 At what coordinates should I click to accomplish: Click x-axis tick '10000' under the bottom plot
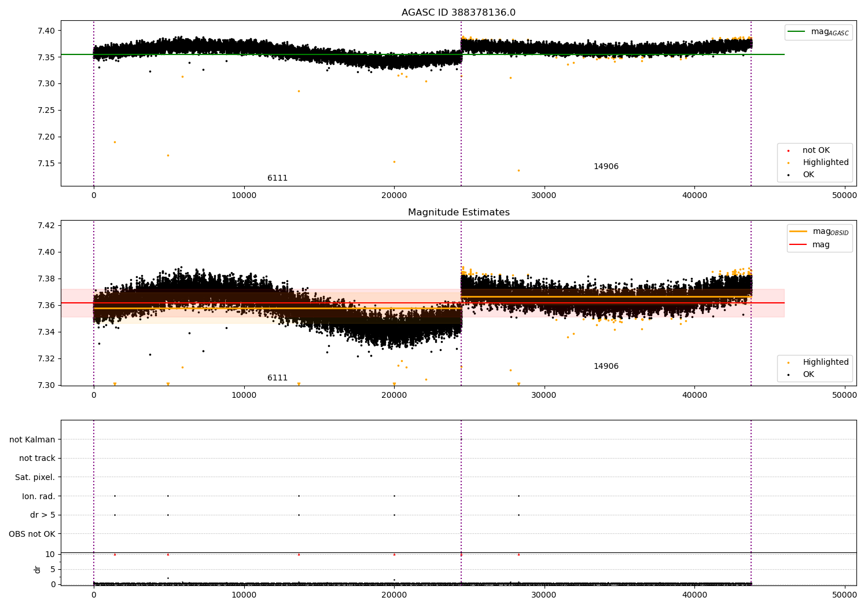(244, 595)
